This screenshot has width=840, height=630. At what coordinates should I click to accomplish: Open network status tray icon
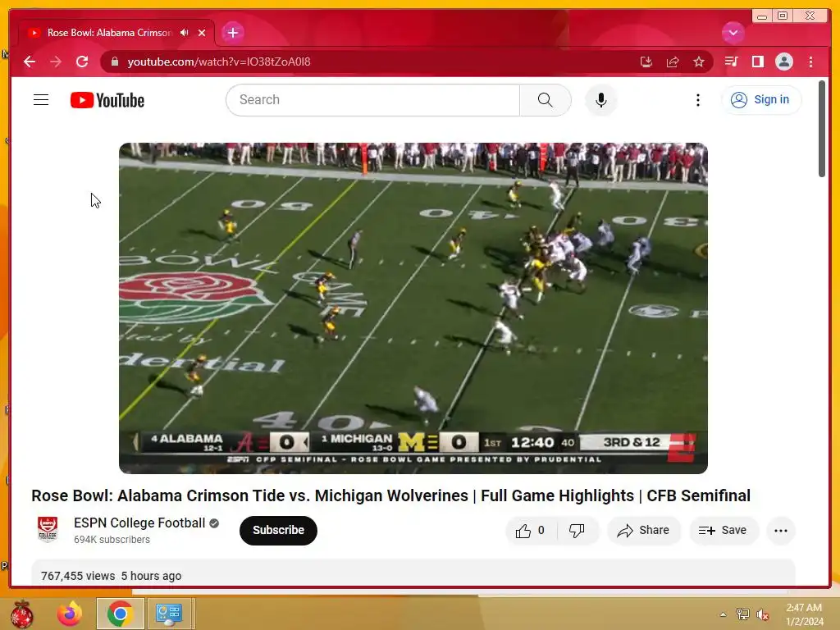[742, 614]
